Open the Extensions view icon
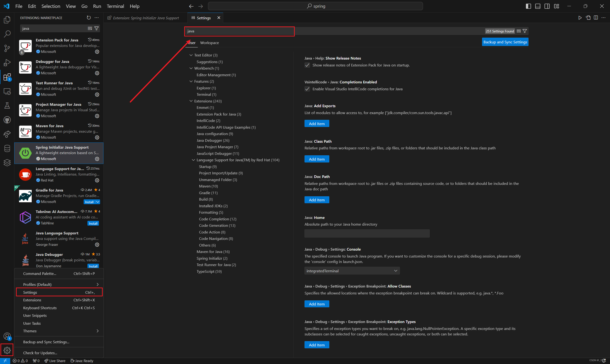610x364 pixels. (x=7, y=77)
